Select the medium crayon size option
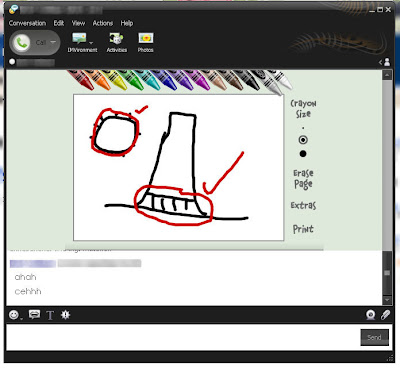400x369 pixels. click(x=303, y=140)
